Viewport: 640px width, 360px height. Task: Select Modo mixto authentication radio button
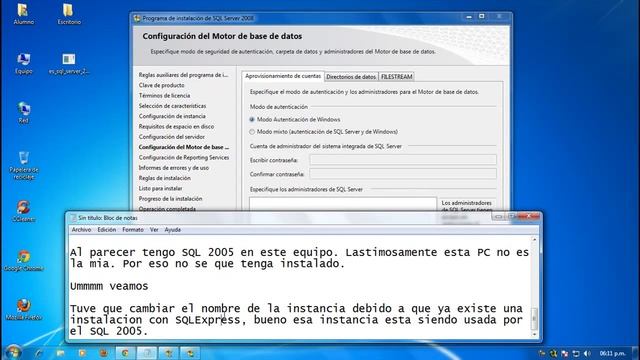point(252,132)
